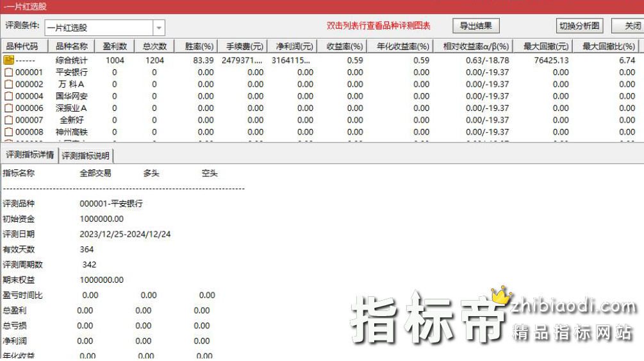Select the 全新好 row
The height and width of the screenshot is (361, 644).
pyautogui.click(x=322, y=120)
